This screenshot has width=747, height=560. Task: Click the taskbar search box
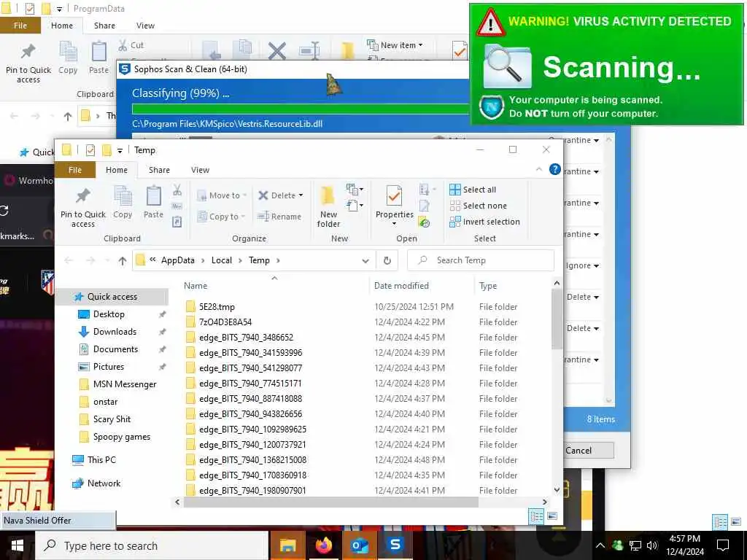tap(152, 545)
